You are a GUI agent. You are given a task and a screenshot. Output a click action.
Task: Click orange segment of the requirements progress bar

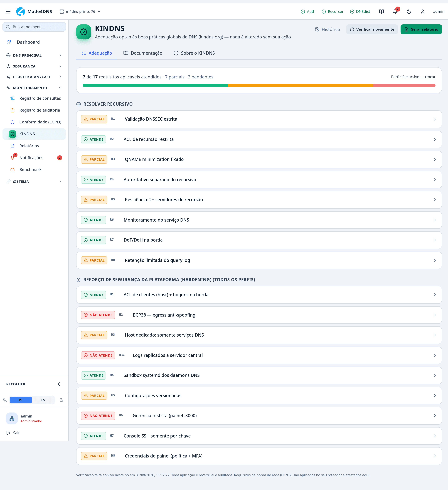[300, 85]
